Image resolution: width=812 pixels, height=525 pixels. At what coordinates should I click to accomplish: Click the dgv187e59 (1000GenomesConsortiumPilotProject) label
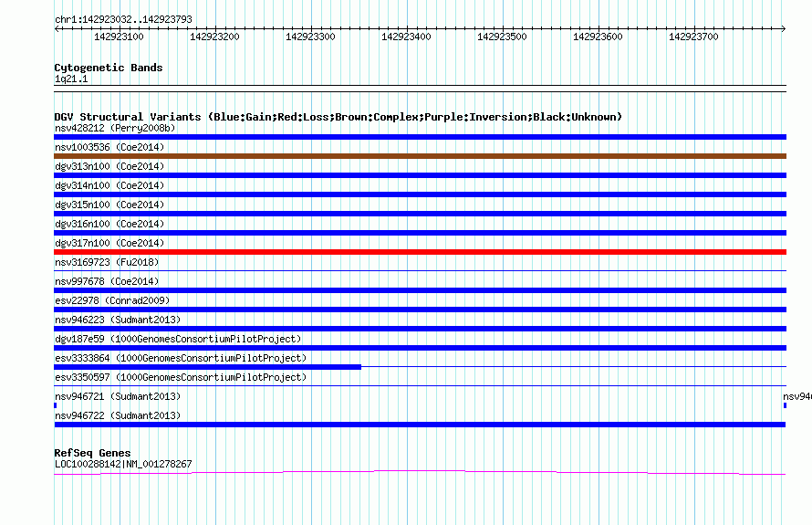178,339
